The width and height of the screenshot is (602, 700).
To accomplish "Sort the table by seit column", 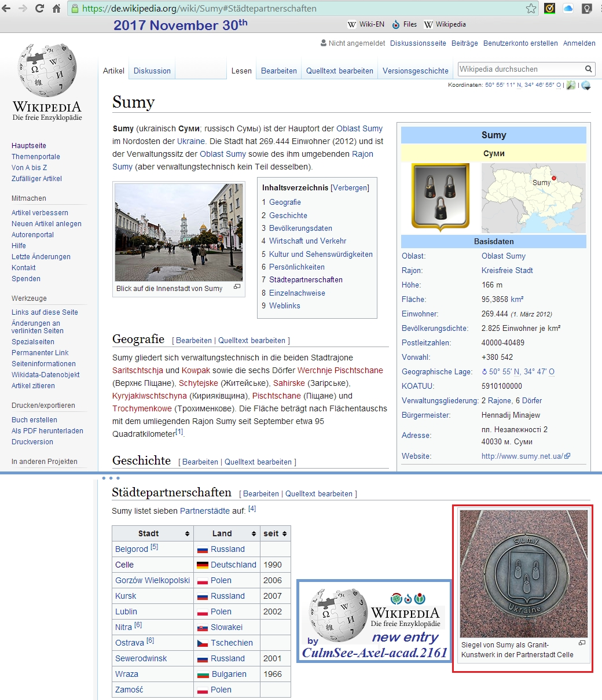I will (284, 533).
